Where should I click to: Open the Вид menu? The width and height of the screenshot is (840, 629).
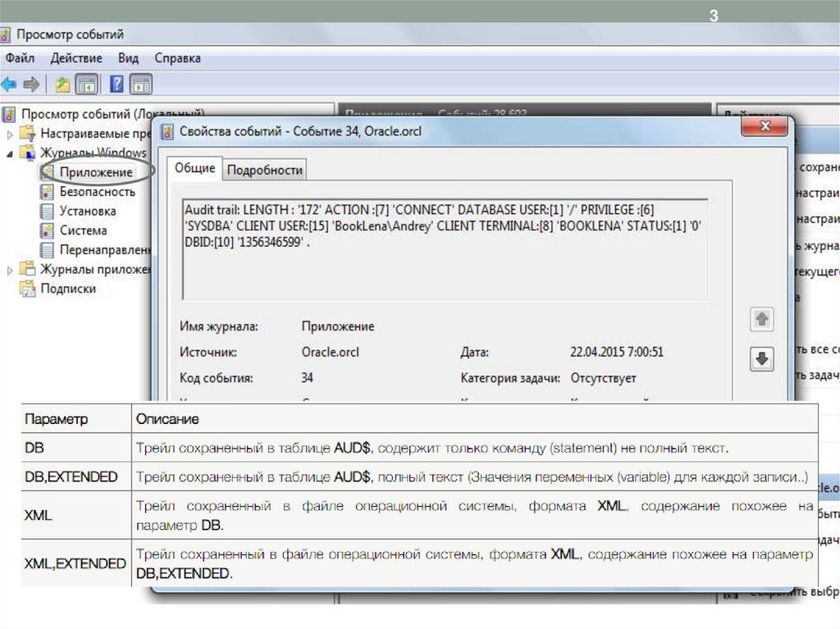[x=128, y=58]
